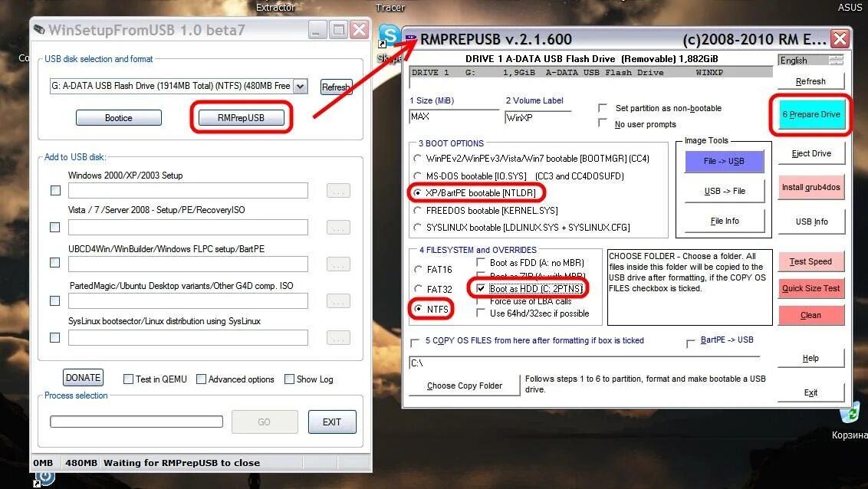
Task: Uncheck Boot as HDD (C: 2PTNS)
Action: pyautogui.click(x=481, y=287)
